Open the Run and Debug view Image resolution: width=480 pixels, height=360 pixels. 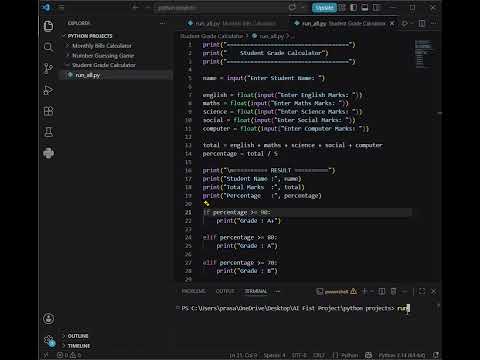(x=48, y=90)
